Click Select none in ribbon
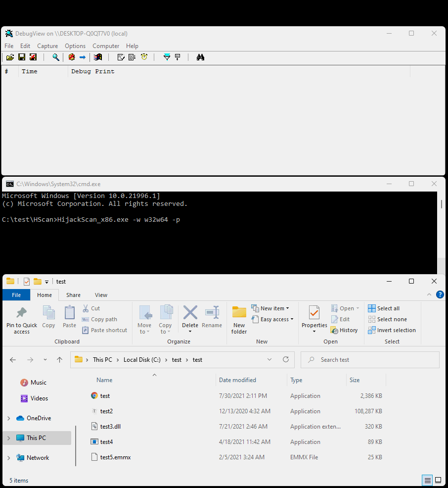448x488 pixels. coord(387,319)
